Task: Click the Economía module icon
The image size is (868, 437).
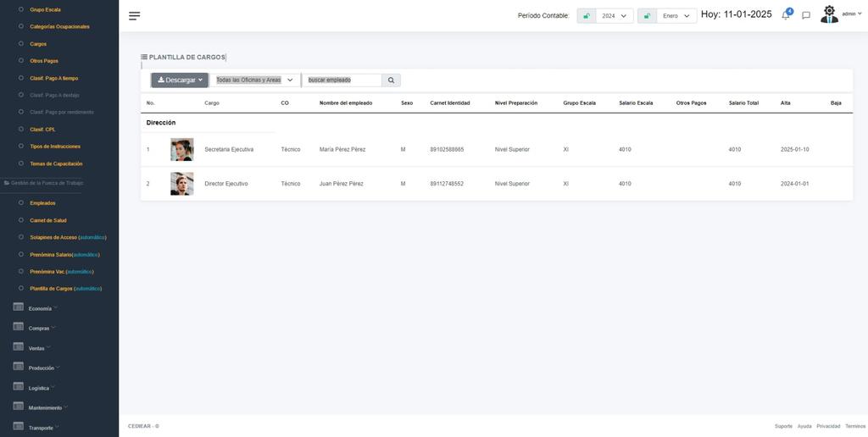Action: point(18,307)
